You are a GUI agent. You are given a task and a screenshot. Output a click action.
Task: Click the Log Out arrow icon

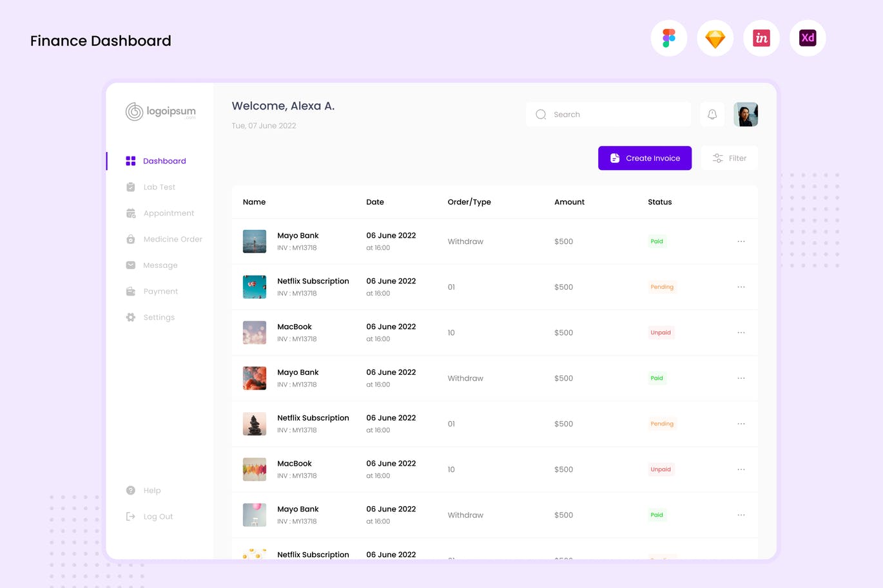pyautogui.click(x=131, y=517)
